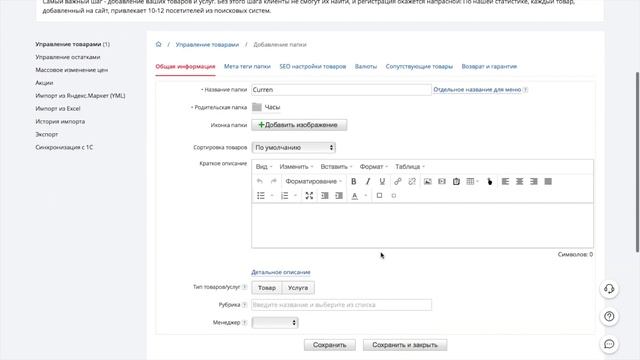This screenshot has width=640, height=360.
Task: Open the Формат editor menu
Action: tap(373, 167)
